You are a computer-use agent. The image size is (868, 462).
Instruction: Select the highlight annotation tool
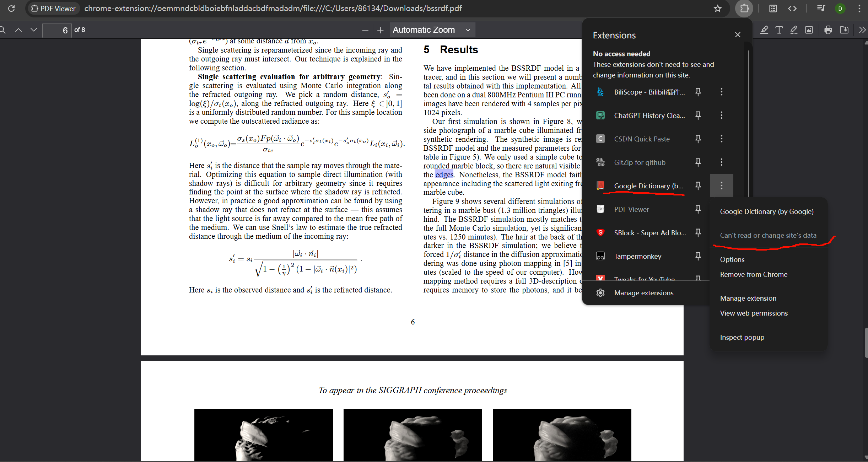[x=764, y=30]
